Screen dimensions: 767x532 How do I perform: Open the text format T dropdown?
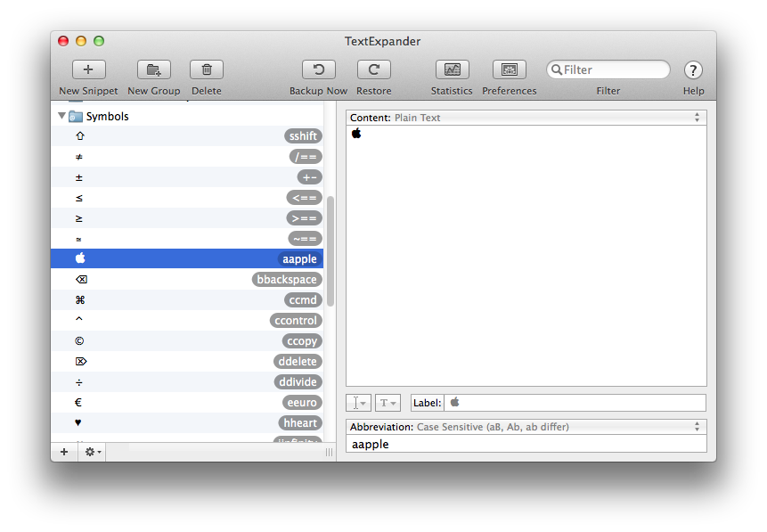tap(388, 403)
